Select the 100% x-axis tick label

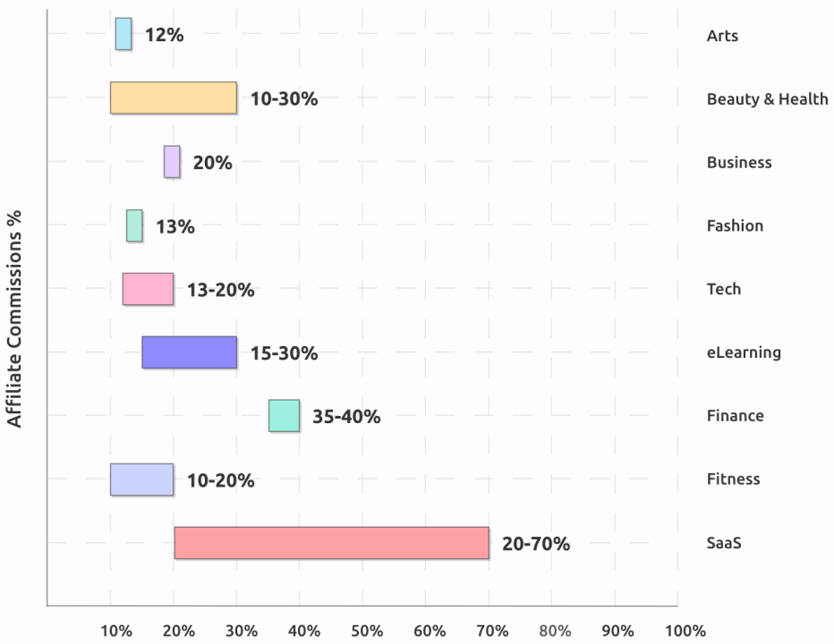[685, 630]
